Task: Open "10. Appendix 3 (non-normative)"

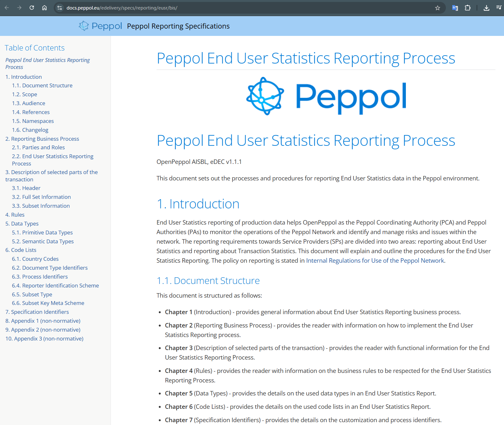Action: [44, 338]
